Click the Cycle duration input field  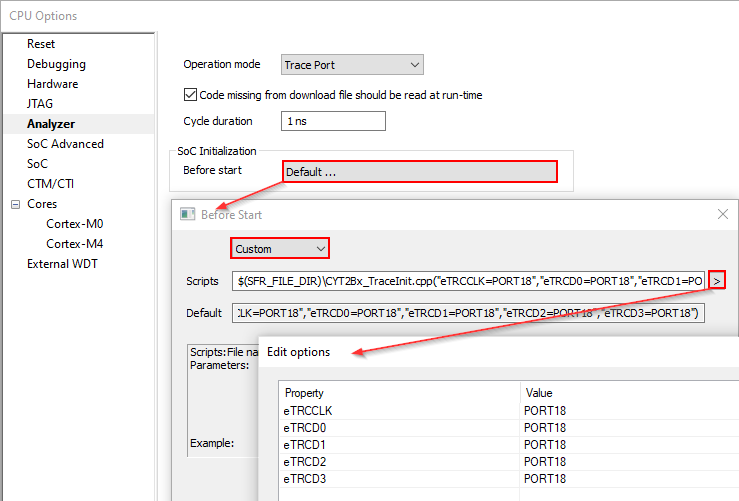click(333, 121)
